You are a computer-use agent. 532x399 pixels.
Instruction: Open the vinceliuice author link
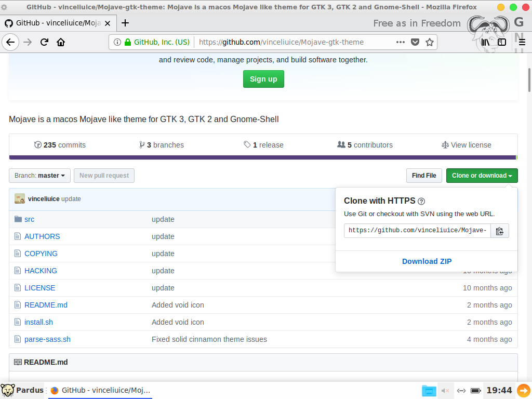click(44, 199)
